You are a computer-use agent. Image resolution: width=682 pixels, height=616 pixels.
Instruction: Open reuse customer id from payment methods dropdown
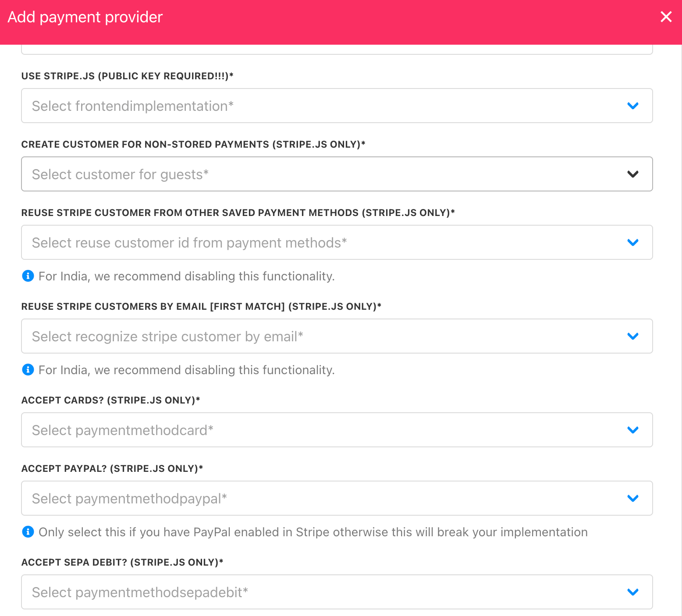pyautogui.click(x=337, y=242)
